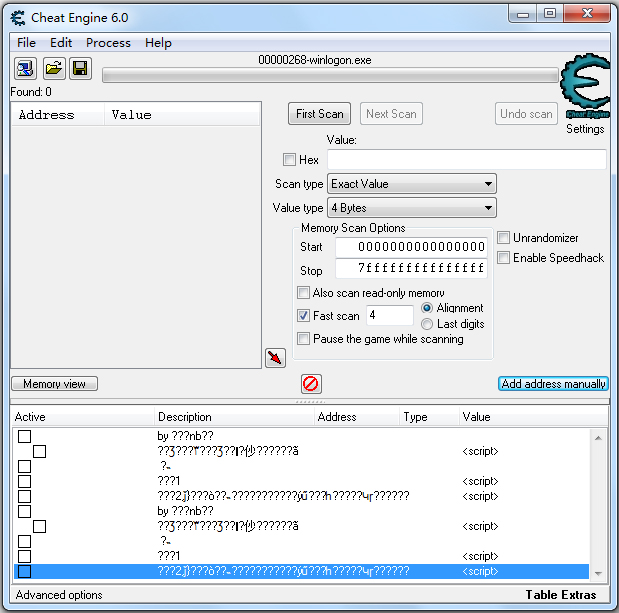The image size is (619, 613).
Task: Click the Type column header
Action: click(429, 417)
